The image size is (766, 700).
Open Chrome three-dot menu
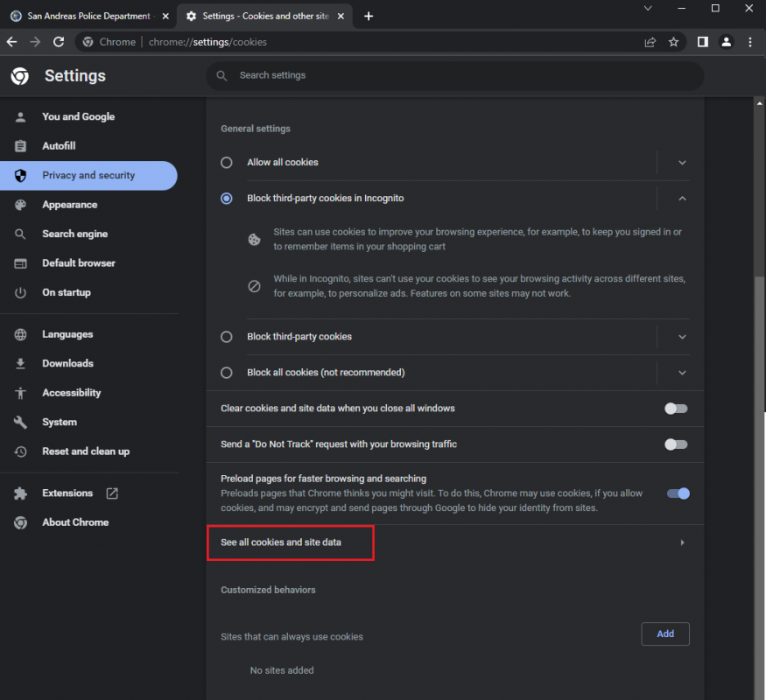[750, 42]
